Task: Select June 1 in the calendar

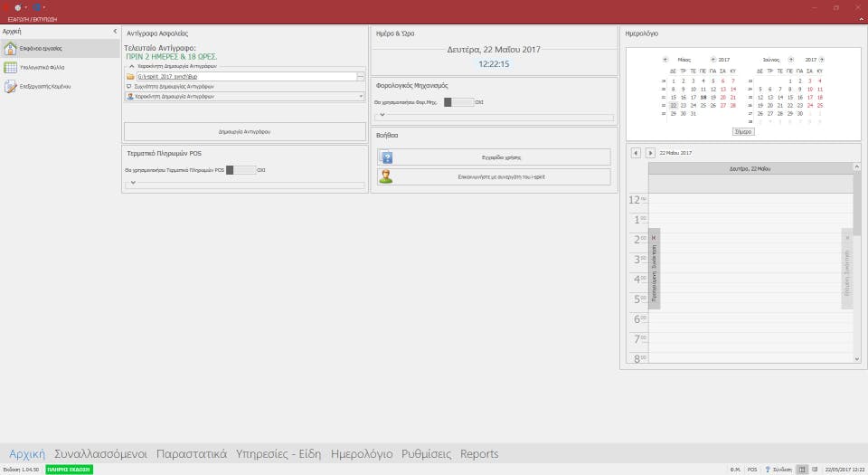Action: click(x=790, y=81)
